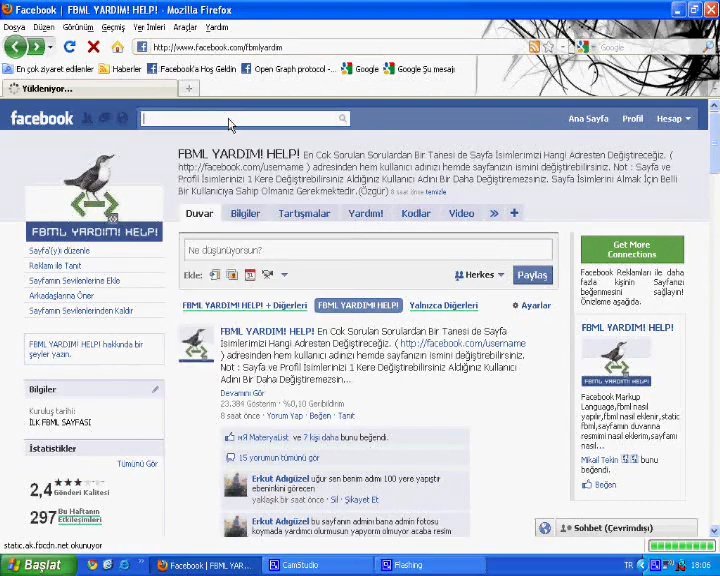This screenshot has width=720, height=576.
Task: Click the Paylaş share button
Action: click(533, 275)
